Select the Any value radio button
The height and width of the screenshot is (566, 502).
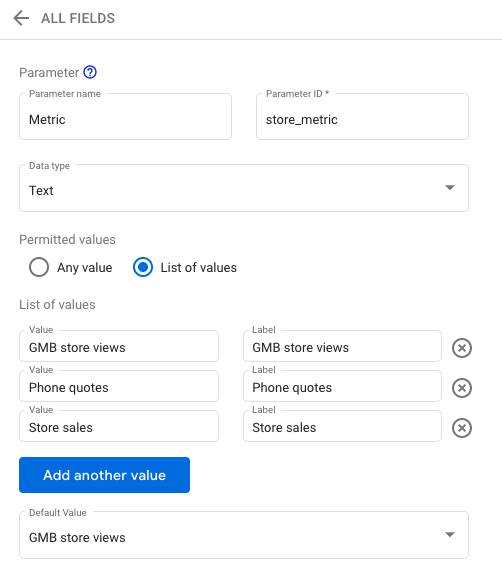(39, 267)
